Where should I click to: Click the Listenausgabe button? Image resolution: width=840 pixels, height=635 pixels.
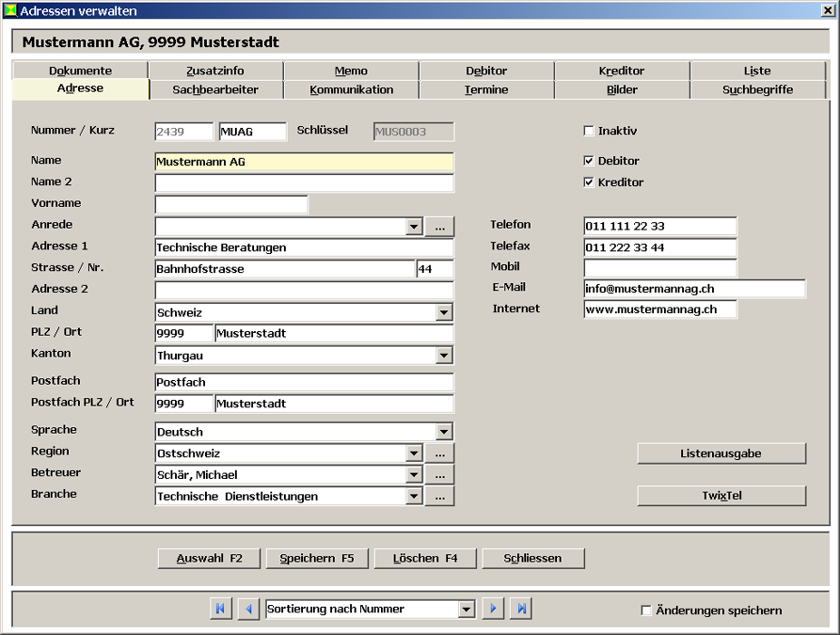click(x=721, y=453)
